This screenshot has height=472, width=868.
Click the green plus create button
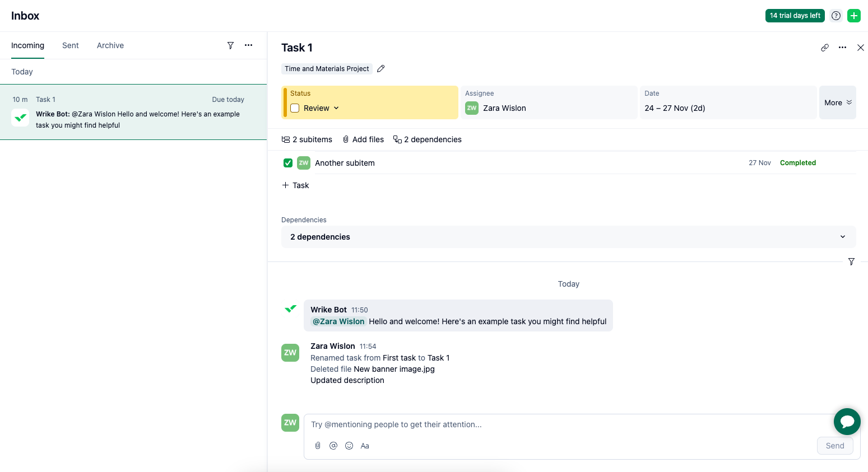(x=854, y=16)
